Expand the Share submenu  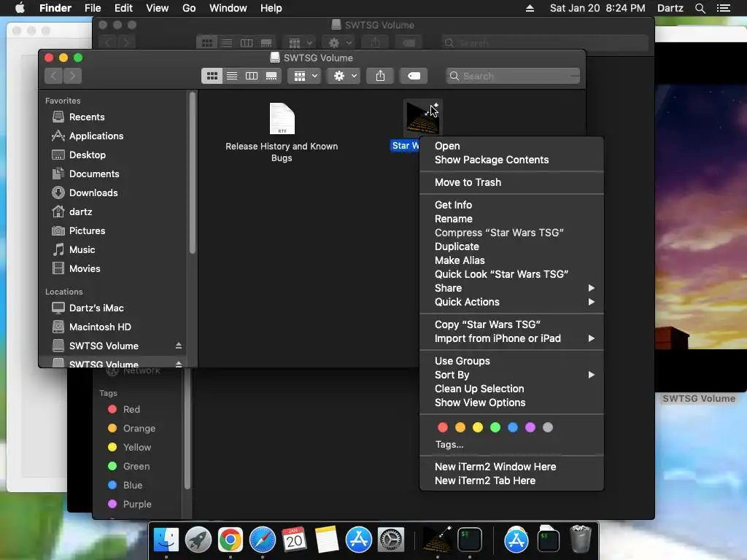click(511, 287)
